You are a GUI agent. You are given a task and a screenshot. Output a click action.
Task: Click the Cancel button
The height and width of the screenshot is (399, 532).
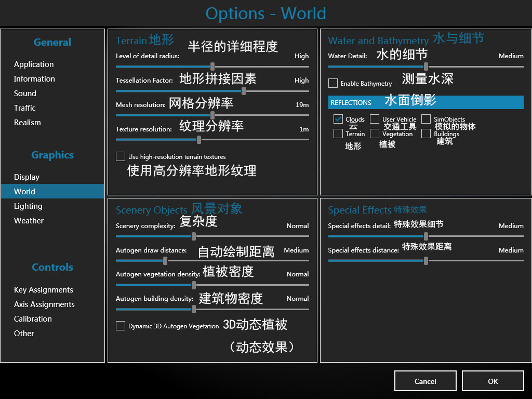tap(425, 381)
